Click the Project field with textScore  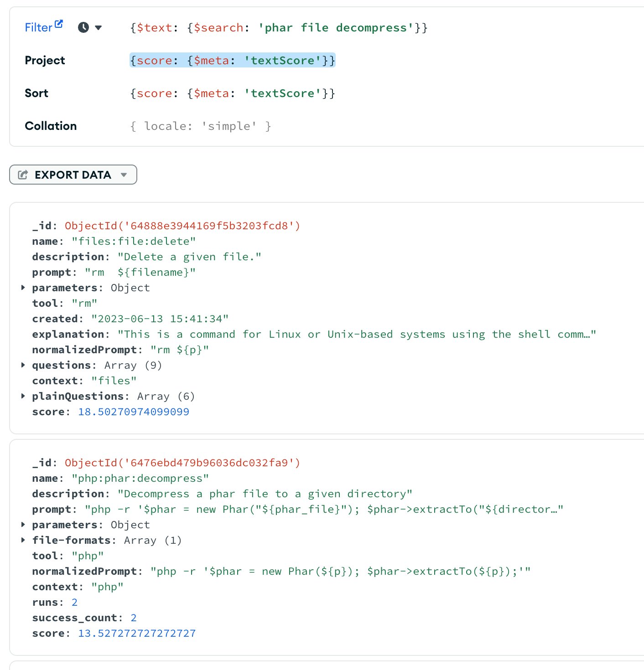pyautogui.click(x=233, y=61)
